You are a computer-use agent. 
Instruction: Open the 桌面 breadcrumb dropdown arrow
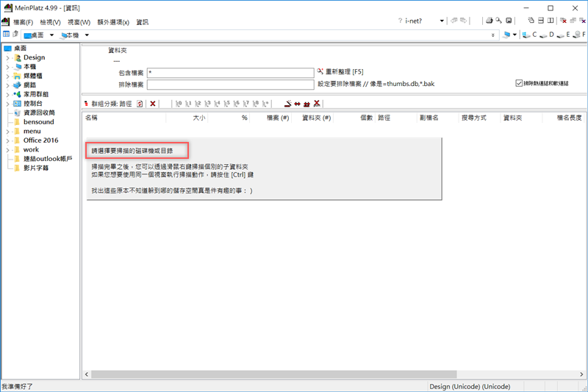[x=51, y=35]
